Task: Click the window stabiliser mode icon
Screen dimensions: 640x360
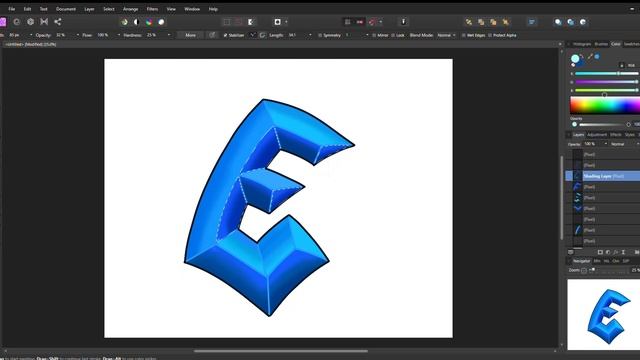Action: point(262,35)
